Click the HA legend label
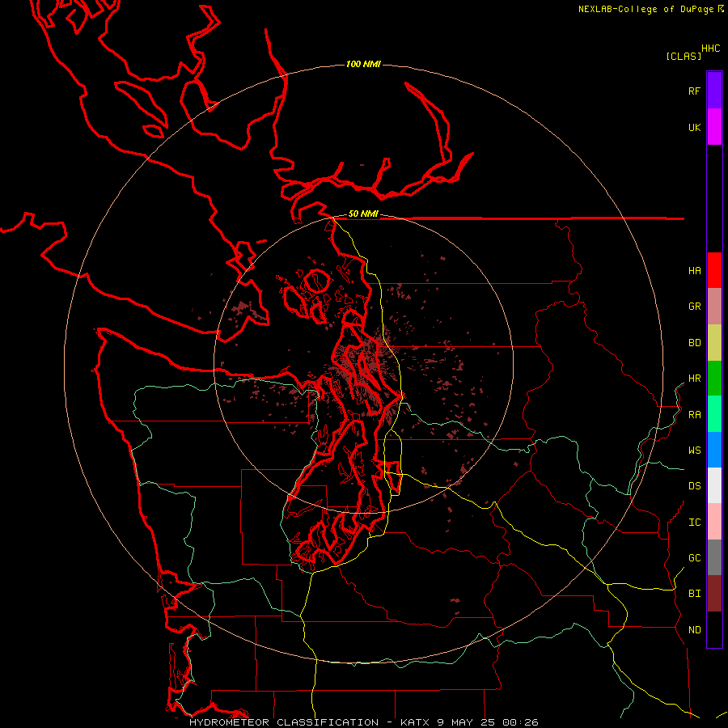The height and width of the screenshot is (728, 728). coord(694,271)
